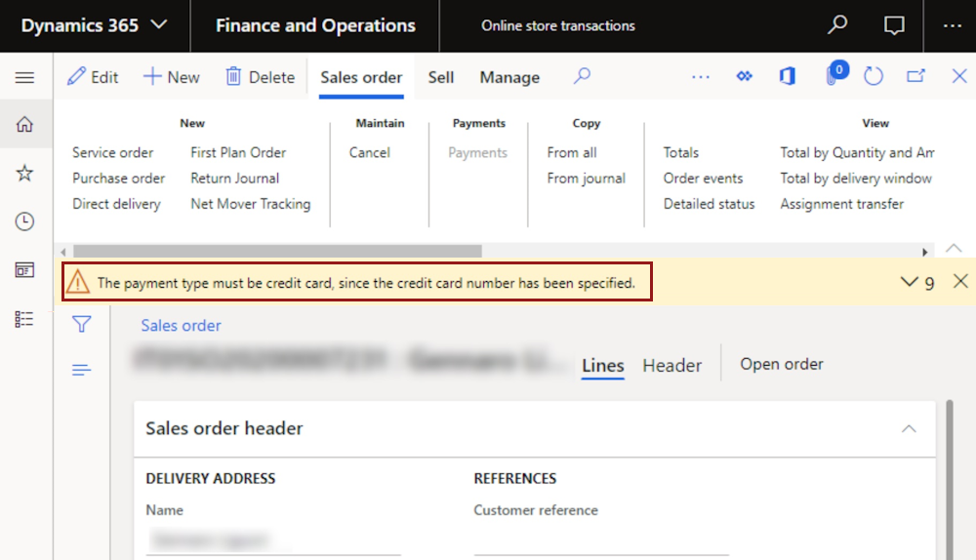Open Modules list icon in sidebar
Image resolution: width=976 pixels, height=560 pixels.
pyautogui.click(x=25, y=319)
